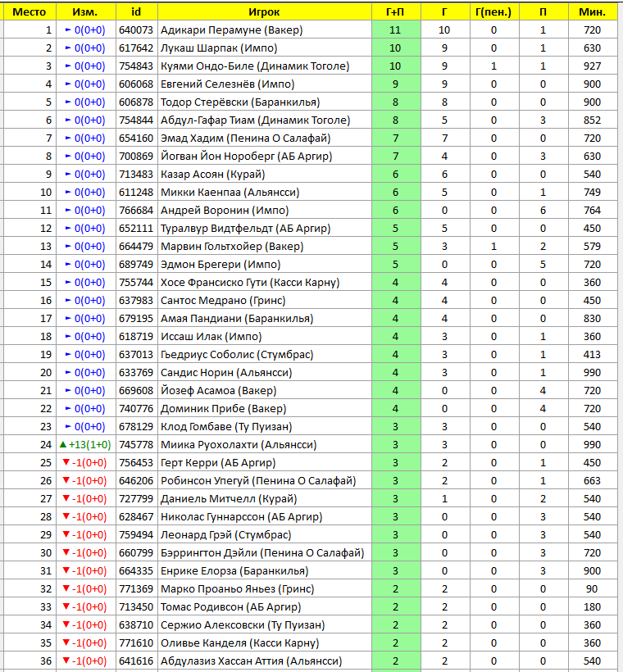The height and width of the screenshot is (672, 623).
Task: Click the Изм. column header
Action: point(86,12)
